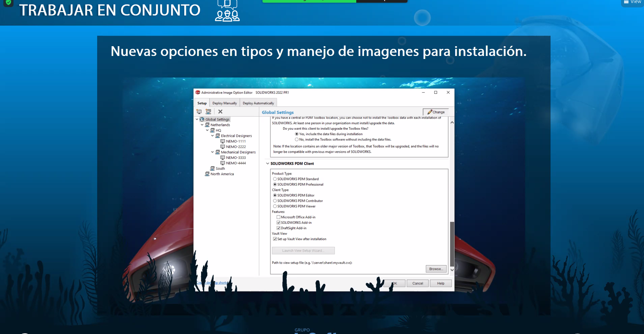This screenshot has height=334, width=644.
Task: Click the North America group icon
Action: click(207, 174)
